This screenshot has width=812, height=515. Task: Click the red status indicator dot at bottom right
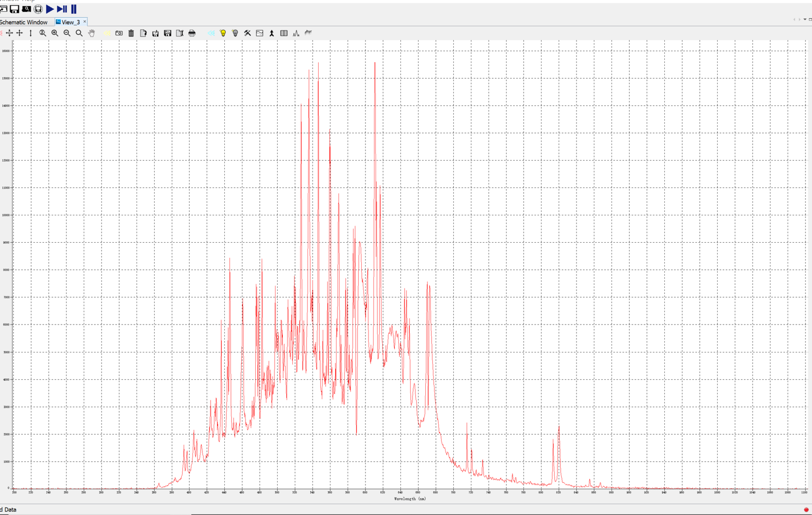click(806, 509)
